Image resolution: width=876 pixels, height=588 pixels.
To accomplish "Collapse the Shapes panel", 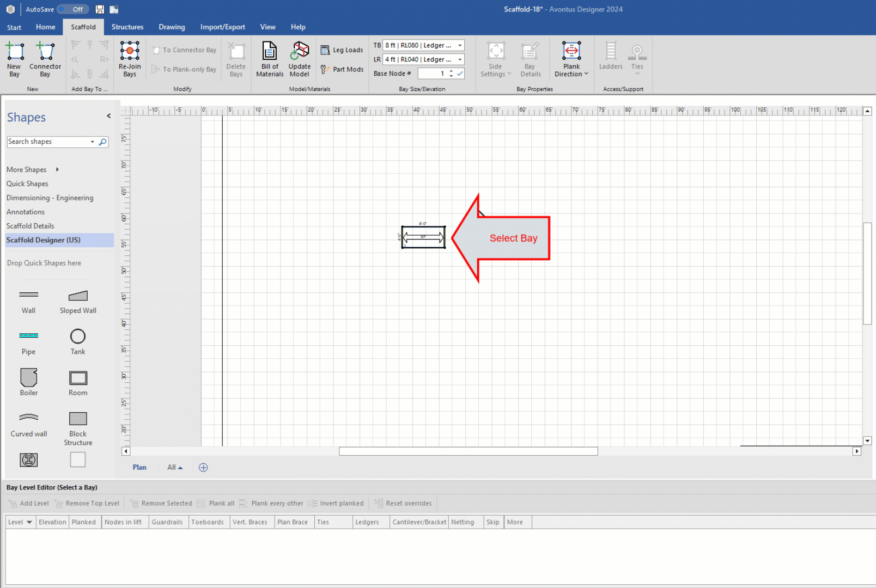I will [109, 116].
